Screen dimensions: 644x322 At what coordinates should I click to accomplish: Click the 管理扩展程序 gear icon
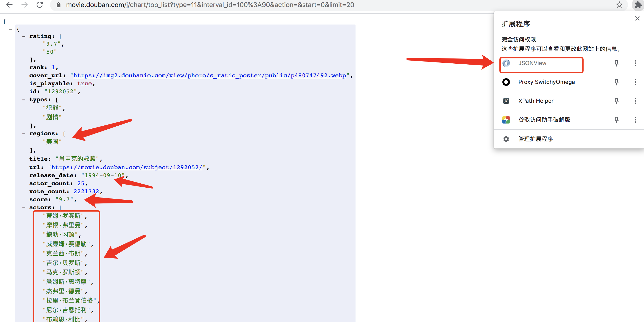point(506,139)
